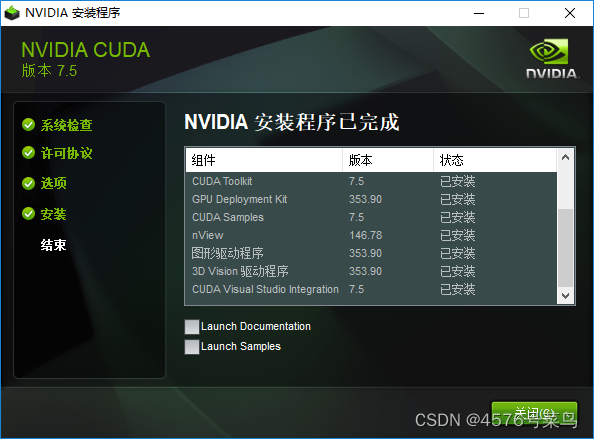The width and height of the screenshot is (594, 439).
Task: Select the 许可协议 step
Action: tap(66, 153)
